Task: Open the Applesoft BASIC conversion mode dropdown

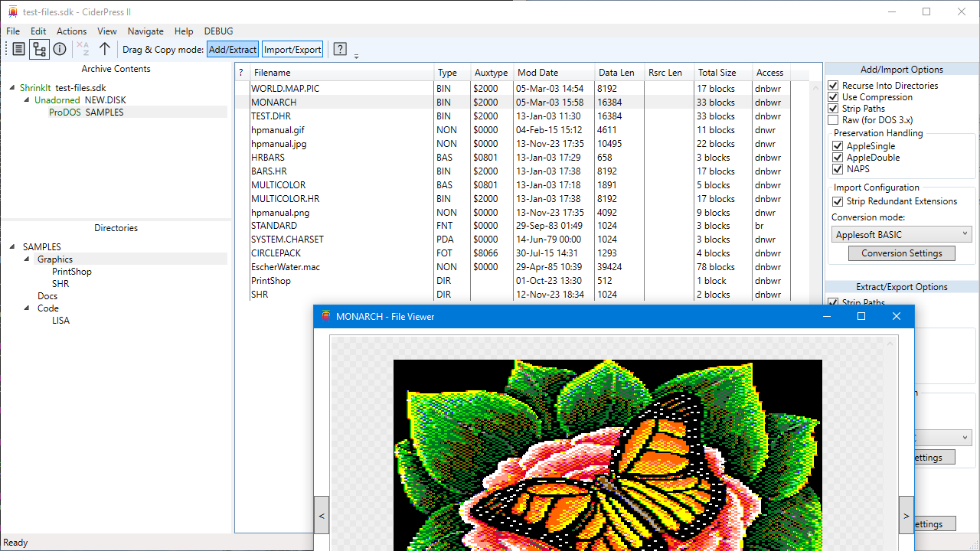Action: pyautogui.click(x=901, y=234)
